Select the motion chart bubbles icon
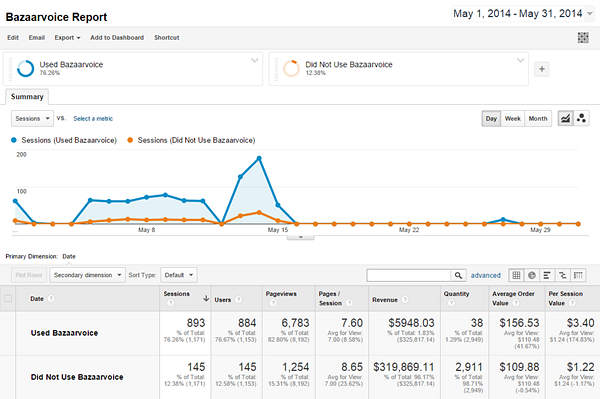The height and width of the screenshot is (399, 600). coord(581,118)
